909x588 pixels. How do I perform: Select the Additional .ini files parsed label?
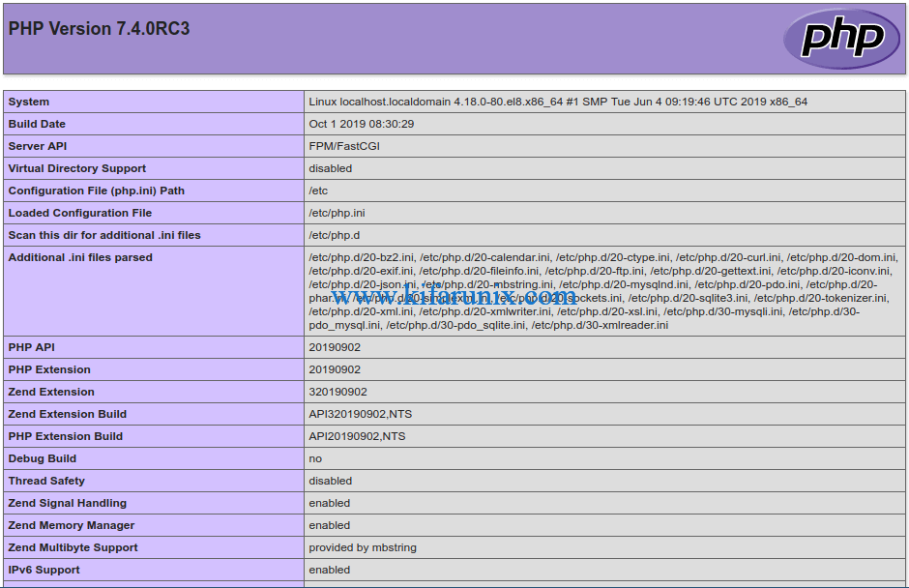(x=80, y=257)
